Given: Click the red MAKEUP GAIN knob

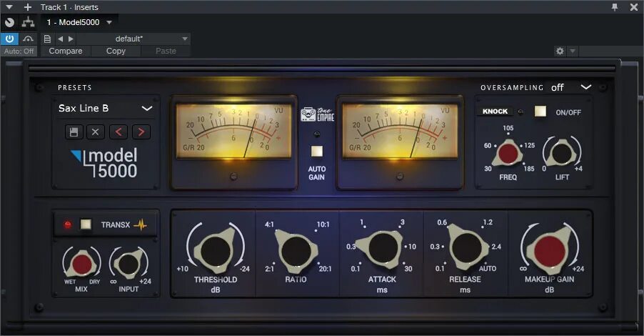Looking at the screenshot, I should pyautogui.click(x=550, y=251).
